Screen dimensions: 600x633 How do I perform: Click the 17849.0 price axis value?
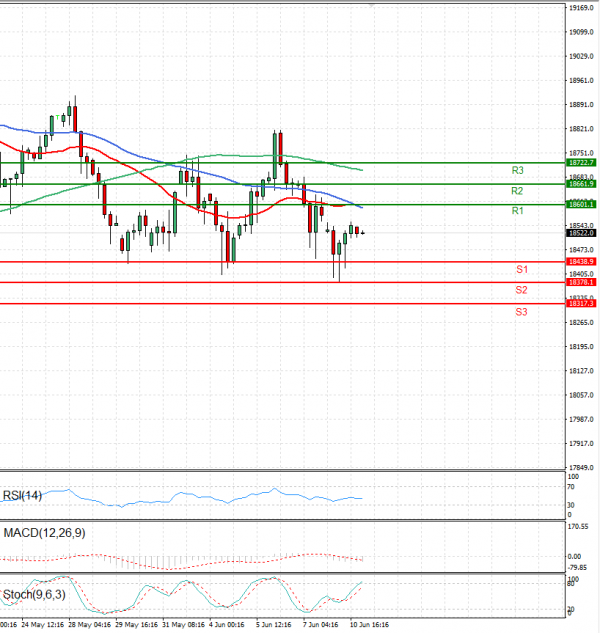click(581, 467)
